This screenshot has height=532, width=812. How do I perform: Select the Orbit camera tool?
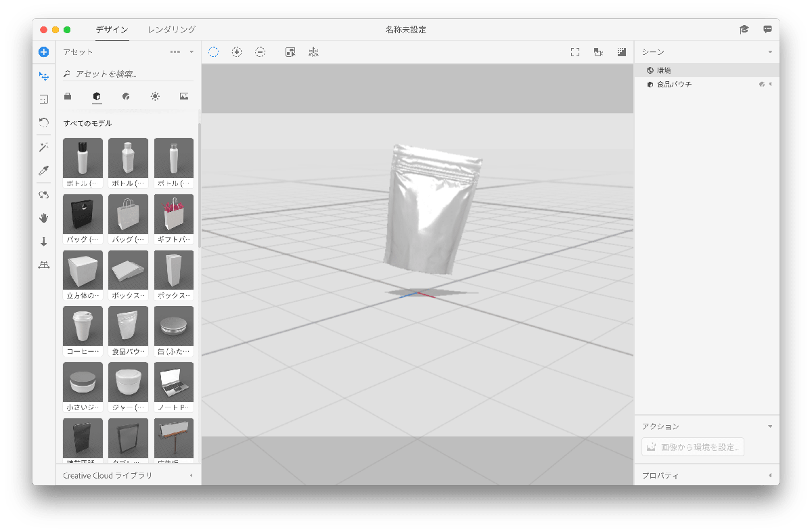(43, 195)
